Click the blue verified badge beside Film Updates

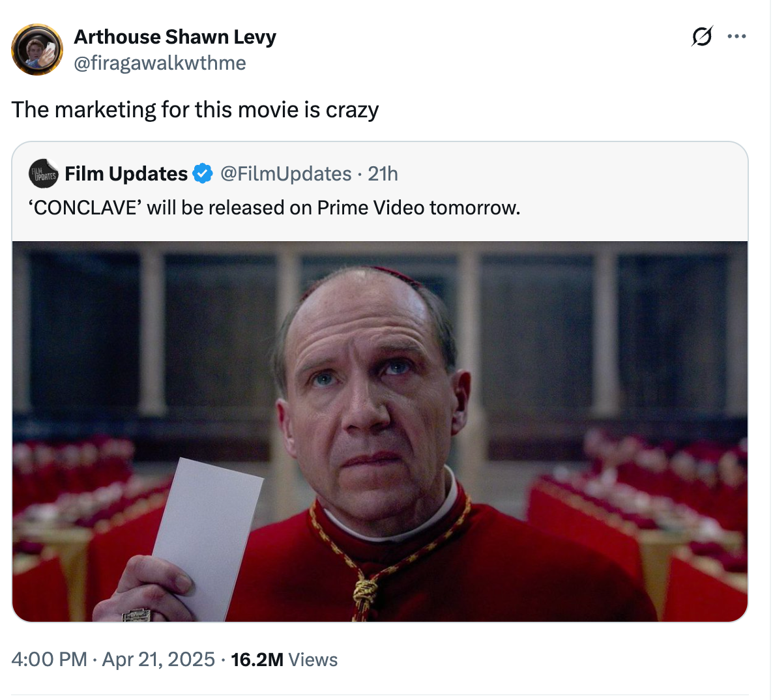(x=201, y=173)
